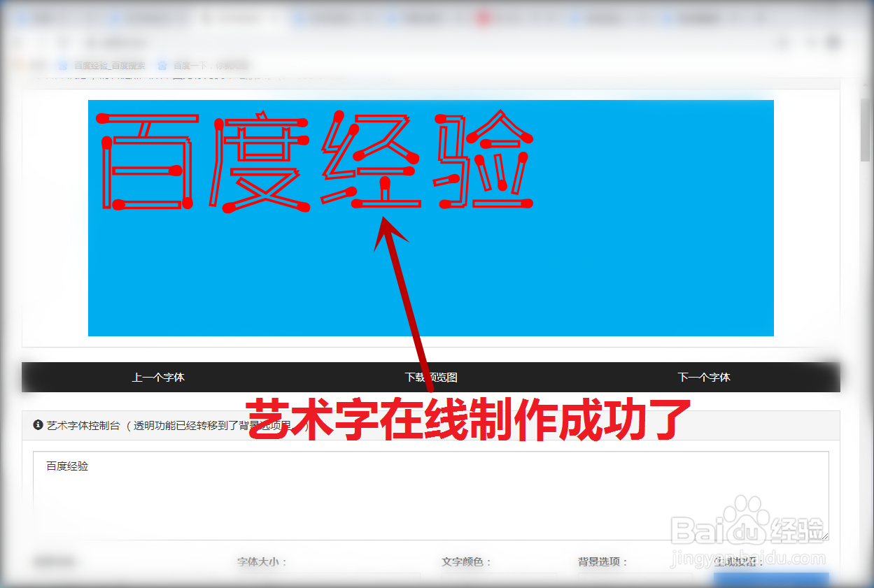The height and width of the screenshot is (588, 874).
Task: Click the 上一个字体 previous font button
Action: 158,377
